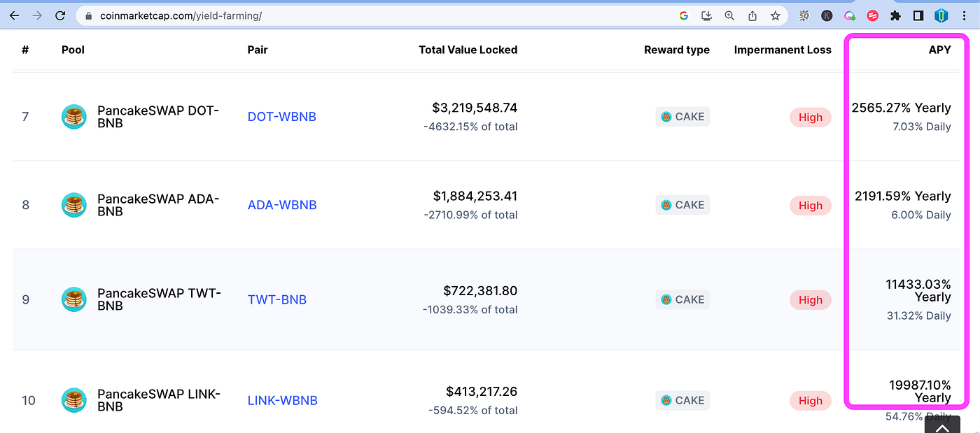980x433 pixels.
Task: Click the High badge in TWT-BNB row
Action: click(x=811, y=300)
